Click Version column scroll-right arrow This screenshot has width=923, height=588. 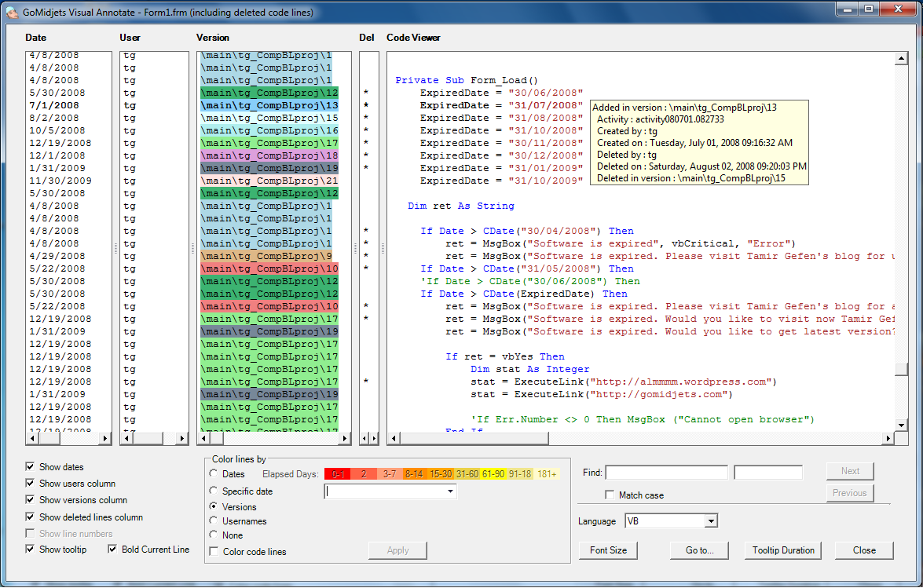pyautogui.click(x=345, y=438)
